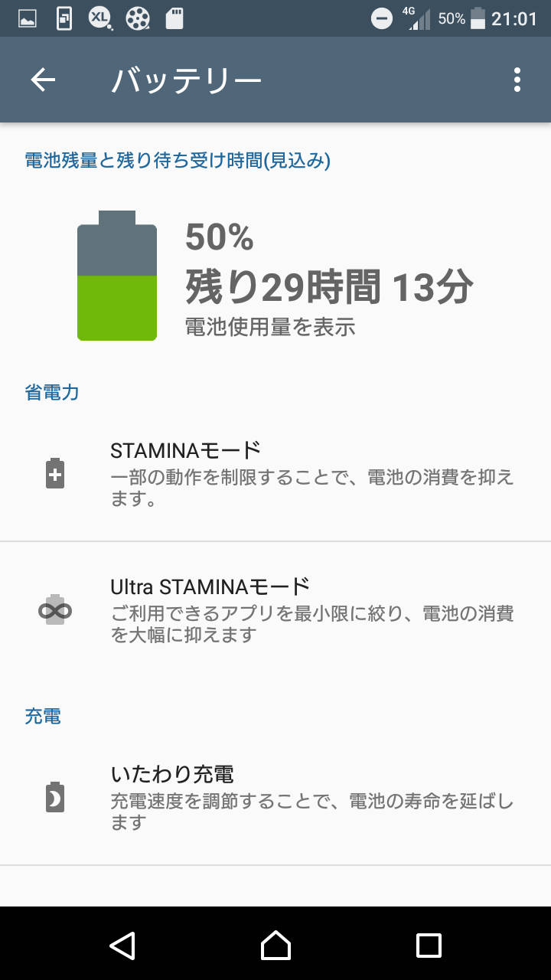Open いたわり充電 battery care option
This screenshot has width=551, height=980.
[312, 797]
